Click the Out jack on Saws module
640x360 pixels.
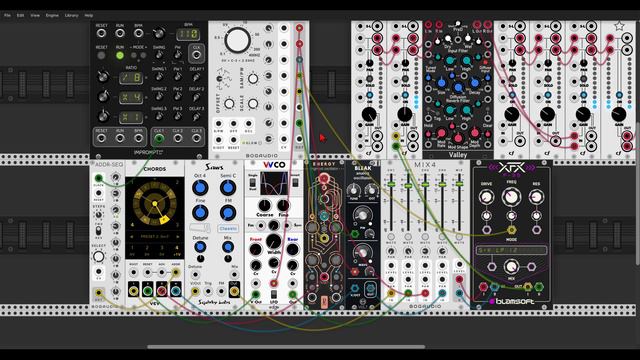pos(234,291)
